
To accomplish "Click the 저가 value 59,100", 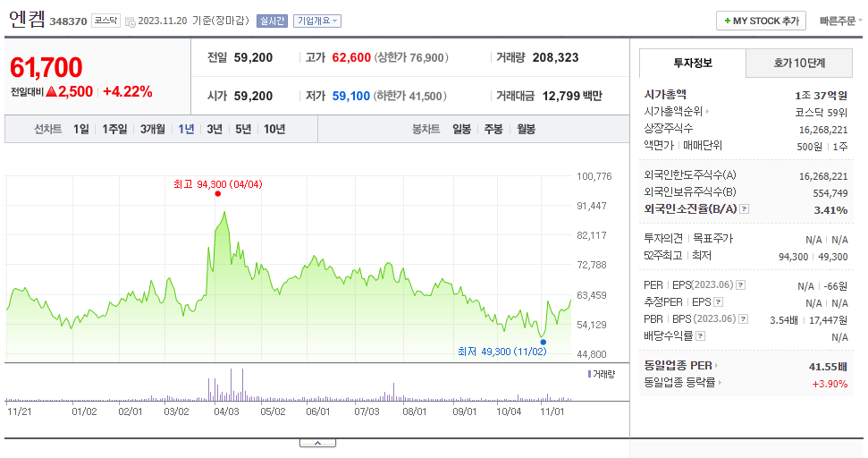I will (351, 96).
